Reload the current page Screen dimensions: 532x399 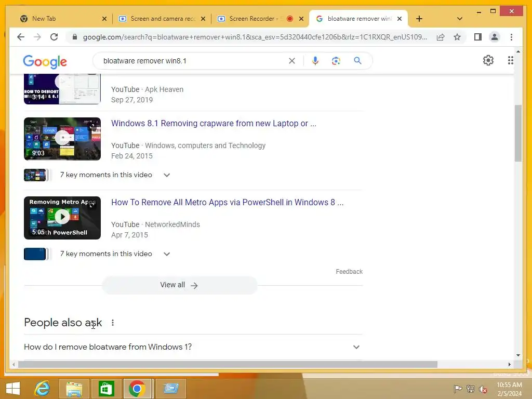54,37
